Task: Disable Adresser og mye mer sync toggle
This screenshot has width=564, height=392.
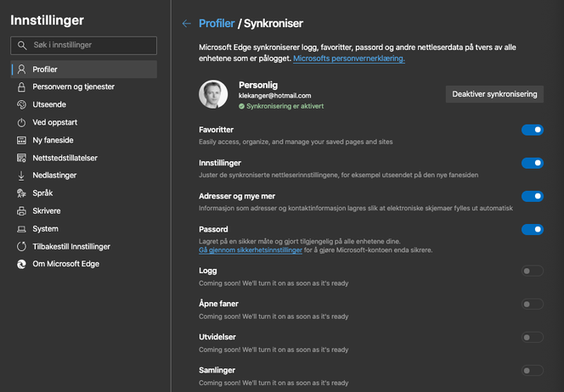Action: (x=533, y=196)
